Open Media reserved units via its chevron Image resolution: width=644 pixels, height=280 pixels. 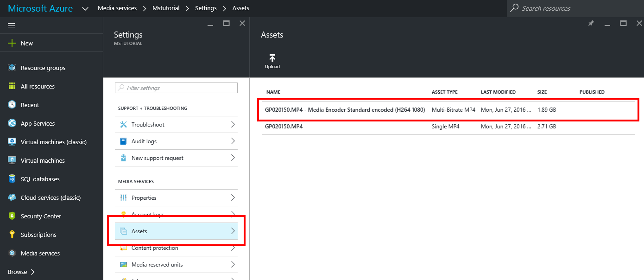click(x=233, y=264)
